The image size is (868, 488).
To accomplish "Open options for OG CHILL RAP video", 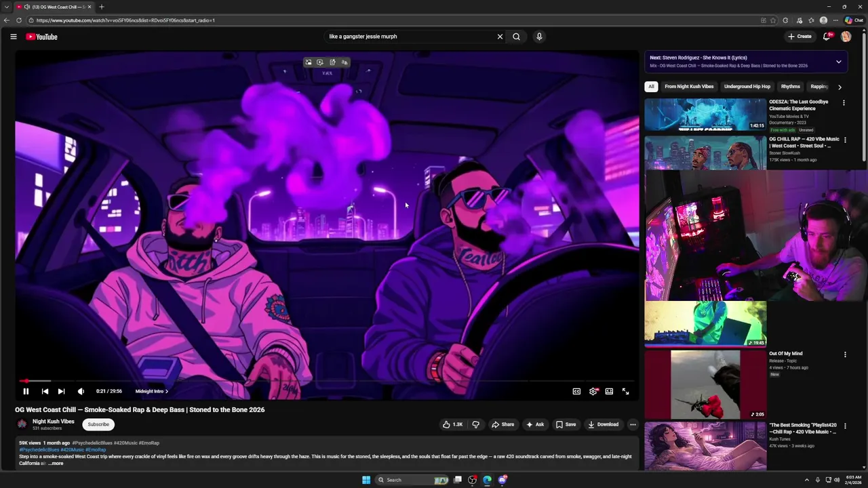I will [845, 140].
